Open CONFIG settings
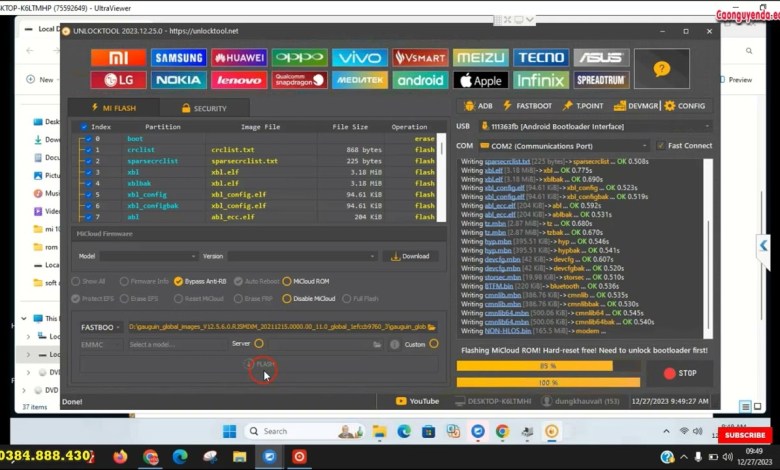 coord(685,106)
